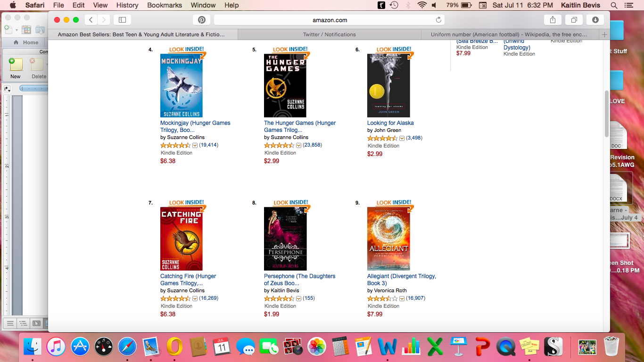
Task: Expand rating dropdown for Looking for Alaska
Action: [x=402, y=138]
